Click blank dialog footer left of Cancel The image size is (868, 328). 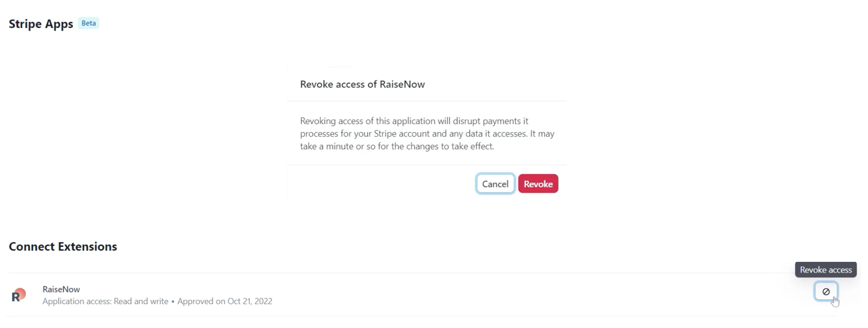click(x=381, y=184)
